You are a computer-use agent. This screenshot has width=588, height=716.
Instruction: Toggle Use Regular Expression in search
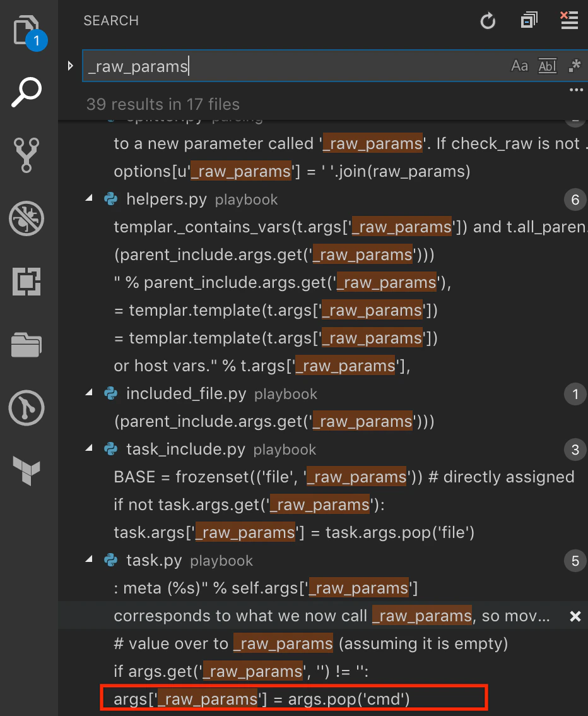tap(575, 66)
